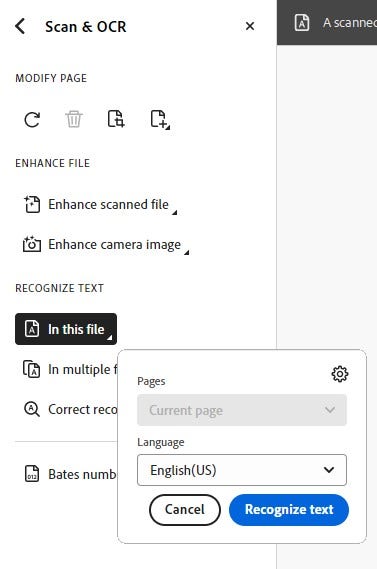Open recognize text settings gear
This screenshot has height=569, width=377.
click(x=340, y=374)
